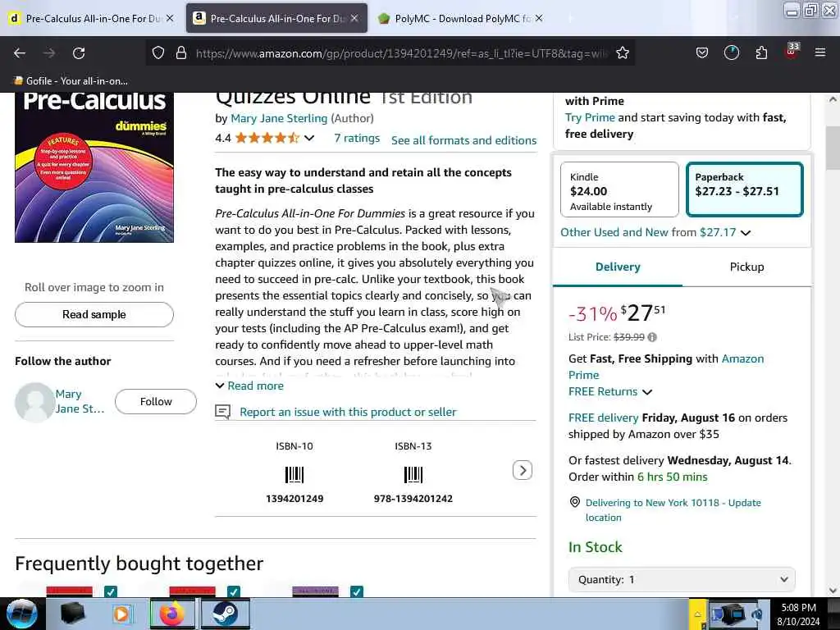Expand the FREE Returns dropdown

(610, 391)
